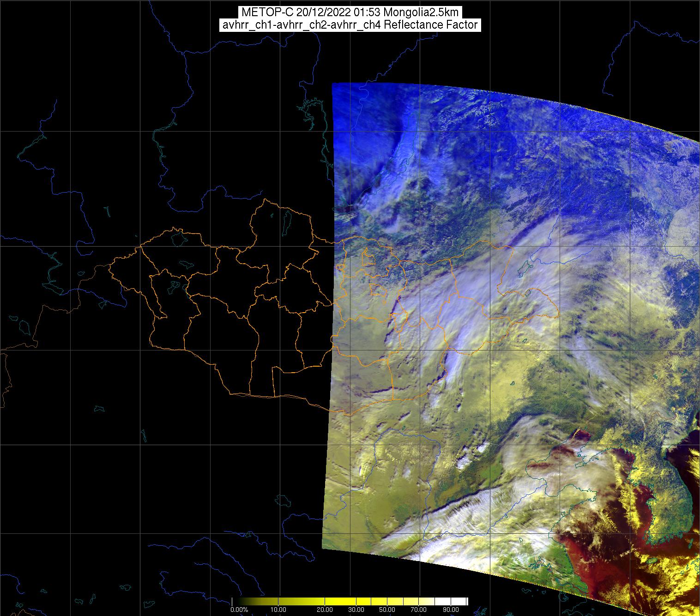Click the reflectance color scale bar
The width and height of the screenshot is (700, 616).
tap(350, 601)
